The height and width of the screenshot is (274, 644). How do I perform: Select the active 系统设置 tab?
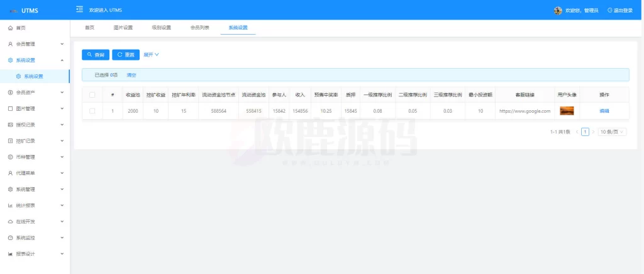238,28
